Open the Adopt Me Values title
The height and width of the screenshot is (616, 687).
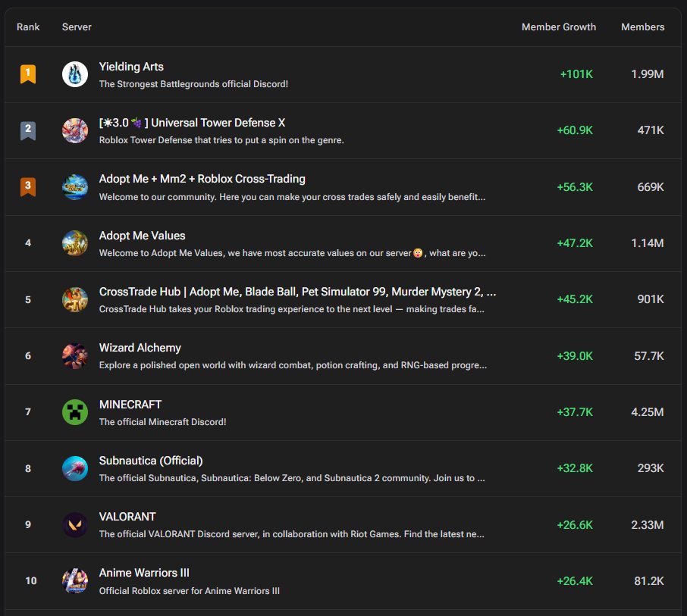pos(142,236)
